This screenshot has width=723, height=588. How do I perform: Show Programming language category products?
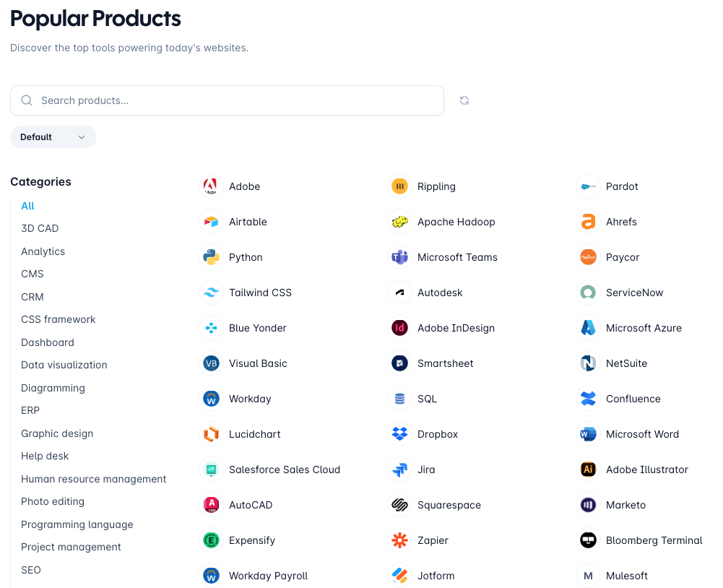pos(77,524)
